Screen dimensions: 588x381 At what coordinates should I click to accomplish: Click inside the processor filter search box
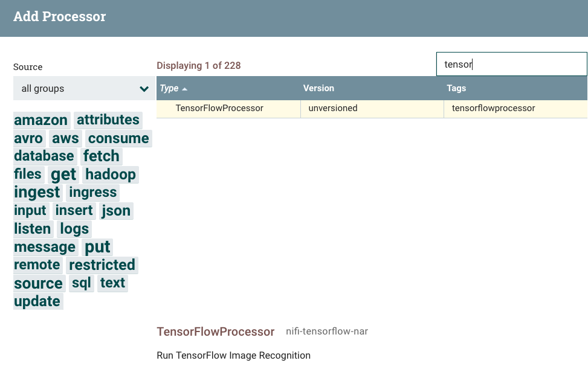pyautogui.click(x=511, y=63)
